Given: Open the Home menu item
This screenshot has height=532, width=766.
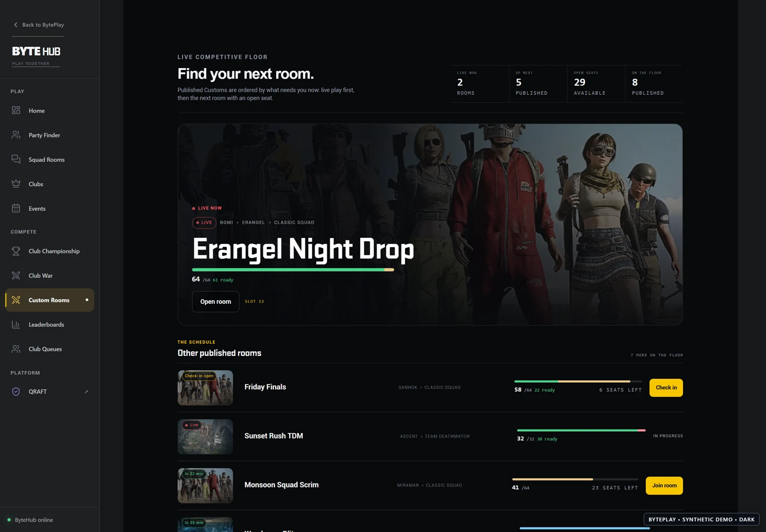Looking at the screenshot, I should click(50, 111).
